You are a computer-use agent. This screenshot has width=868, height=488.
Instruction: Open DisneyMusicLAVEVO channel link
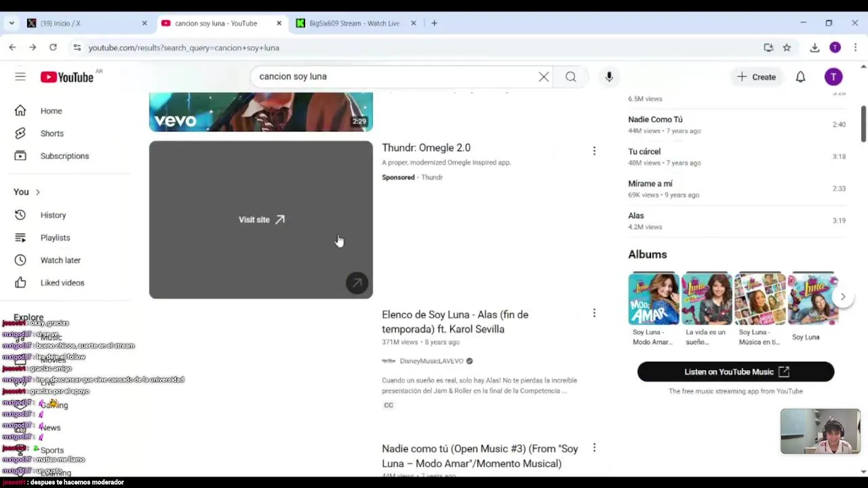pos(431,361)
